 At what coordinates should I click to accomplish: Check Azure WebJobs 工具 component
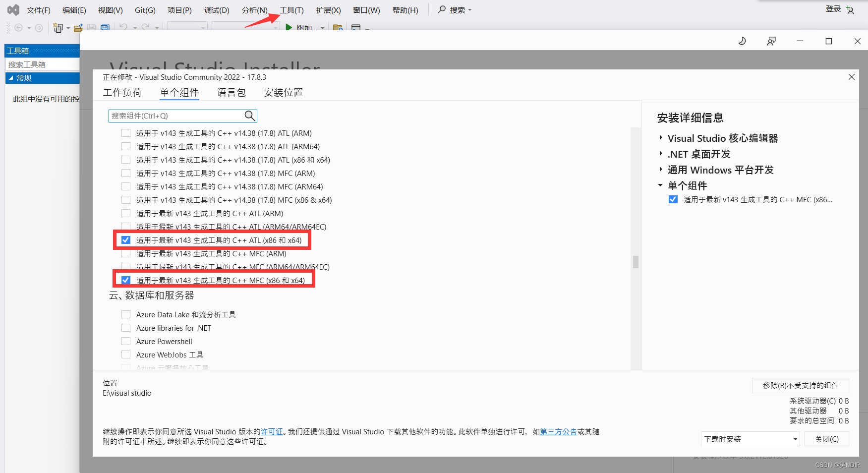tap(126, 355)
